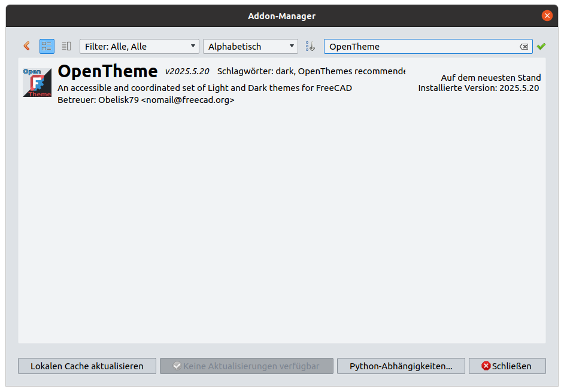Clear the search text with the X icon

(523, 47)
